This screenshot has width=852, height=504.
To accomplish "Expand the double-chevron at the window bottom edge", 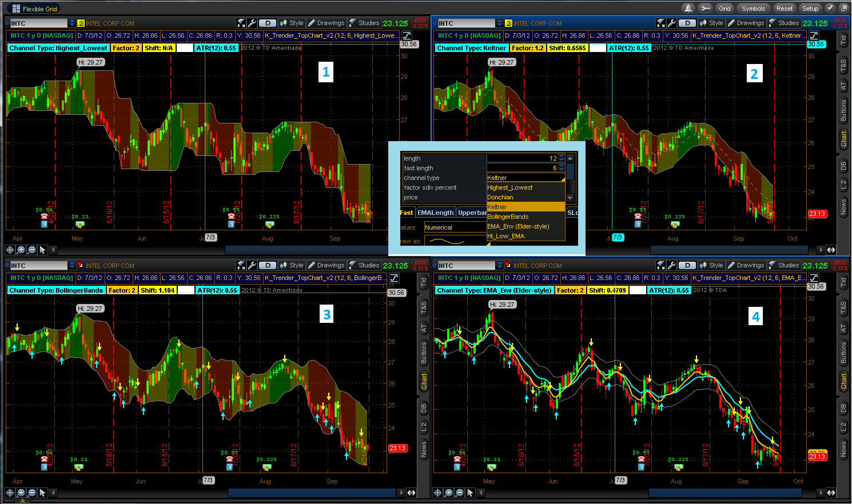I will (x=22, y=501).
